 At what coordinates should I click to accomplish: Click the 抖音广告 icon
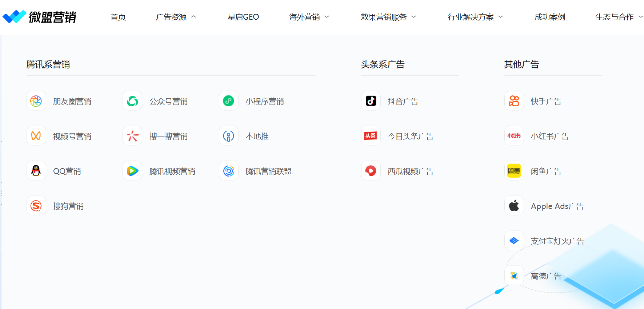371,101
